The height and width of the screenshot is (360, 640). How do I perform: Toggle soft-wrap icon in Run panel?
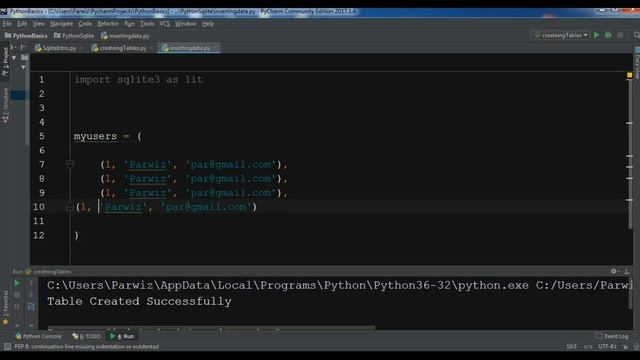(x=31, y=307)
